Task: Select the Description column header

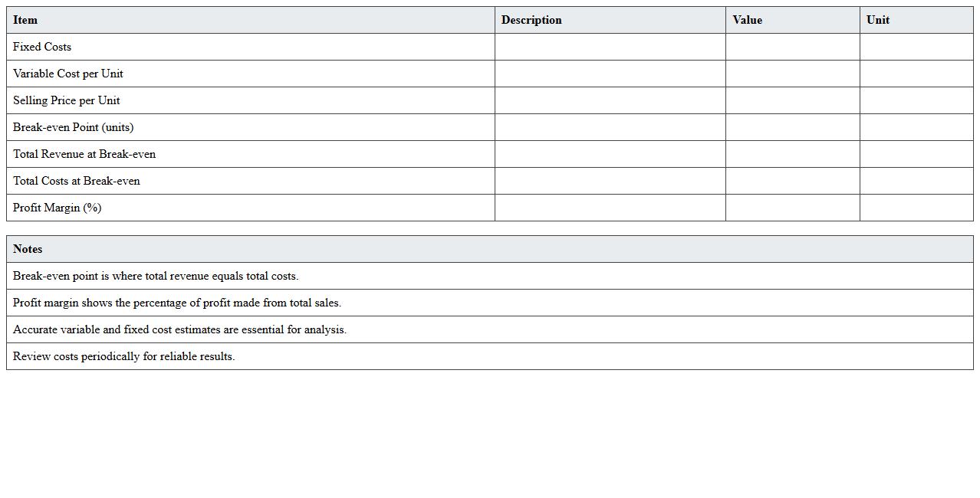Action: coord(531,20)
